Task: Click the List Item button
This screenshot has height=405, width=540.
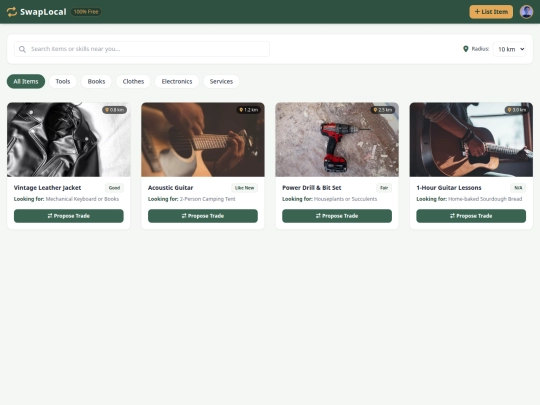Action: click(x=491, y=12)
